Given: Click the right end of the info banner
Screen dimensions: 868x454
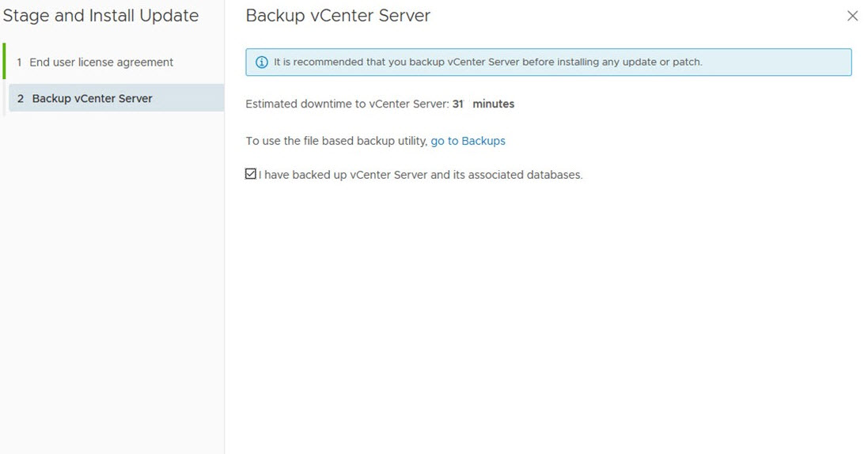Looking at the screenshot, I should [x=830, y=62].
